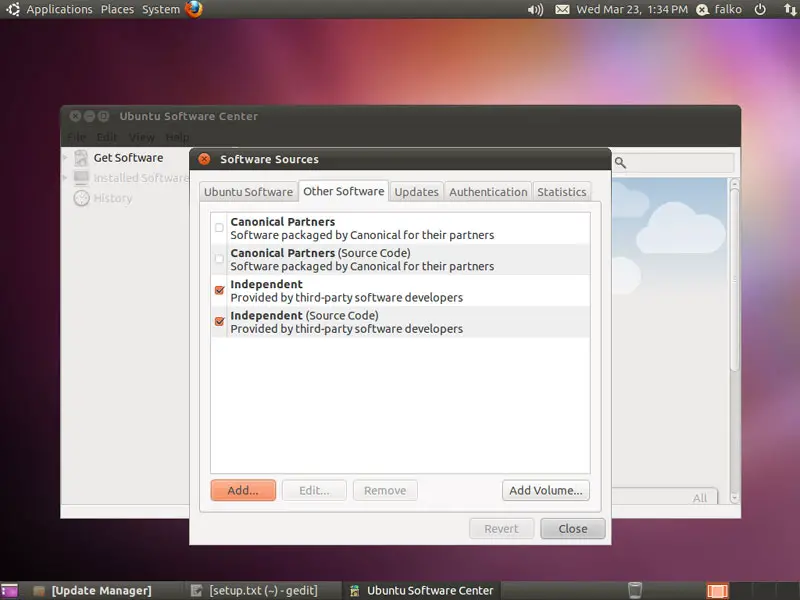Click the Add Volume... button

[x=546, y=490]
